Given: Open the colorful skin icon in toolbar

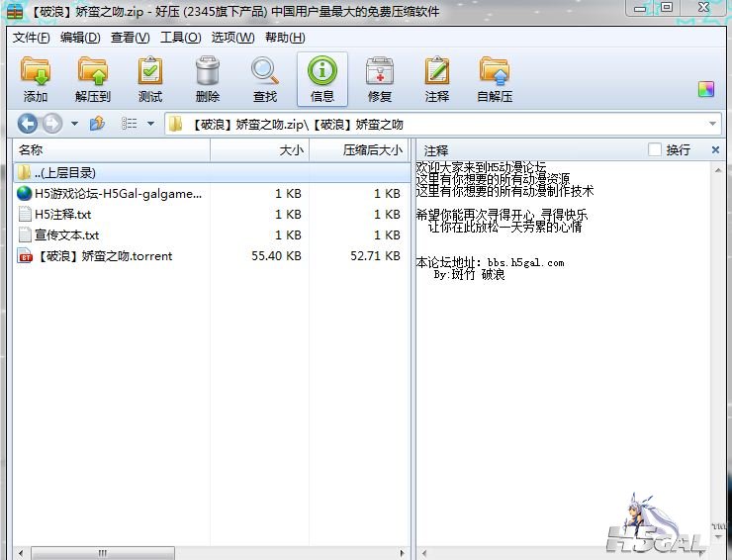Looking at the screenshot, I should click(706, 89).
